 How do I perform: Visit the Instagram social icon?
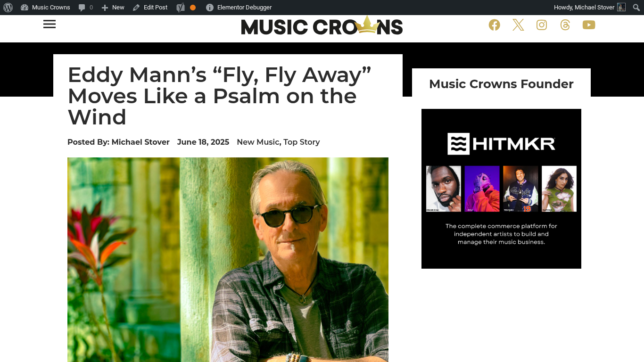[542, 25]
